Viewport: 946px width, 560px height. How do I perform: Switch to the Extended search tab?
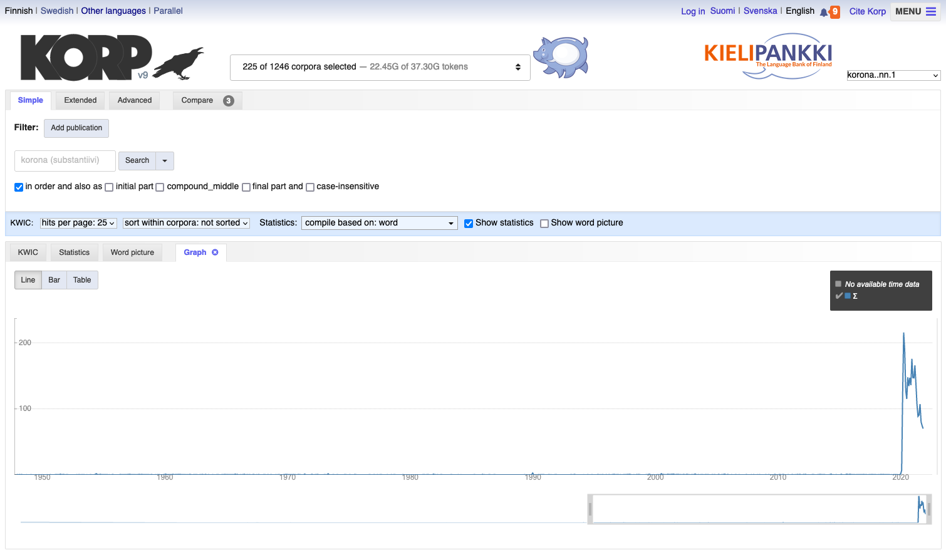coord(80,100)
